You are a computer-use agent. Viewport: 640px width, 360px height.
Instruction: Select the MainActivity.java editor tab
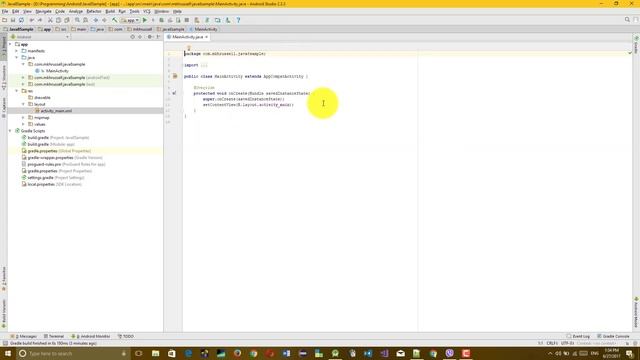187,37
